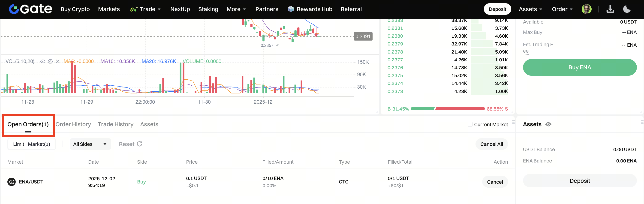Image resolution: width=644 pixels, height=204 pixels.
Task: Expand the All Sides dropdown
Action: (x=90, y=144)
